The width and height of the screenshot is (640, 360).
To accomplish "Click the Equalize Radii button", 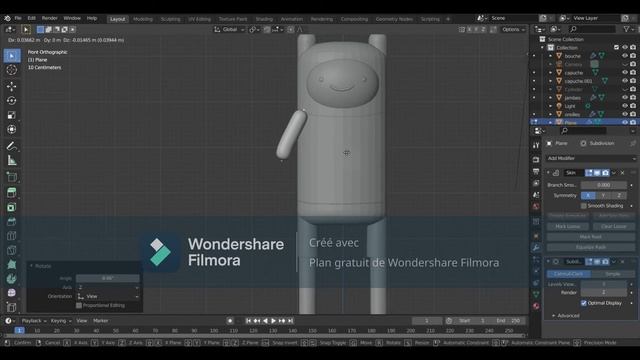I will click(x=591, y=247).
